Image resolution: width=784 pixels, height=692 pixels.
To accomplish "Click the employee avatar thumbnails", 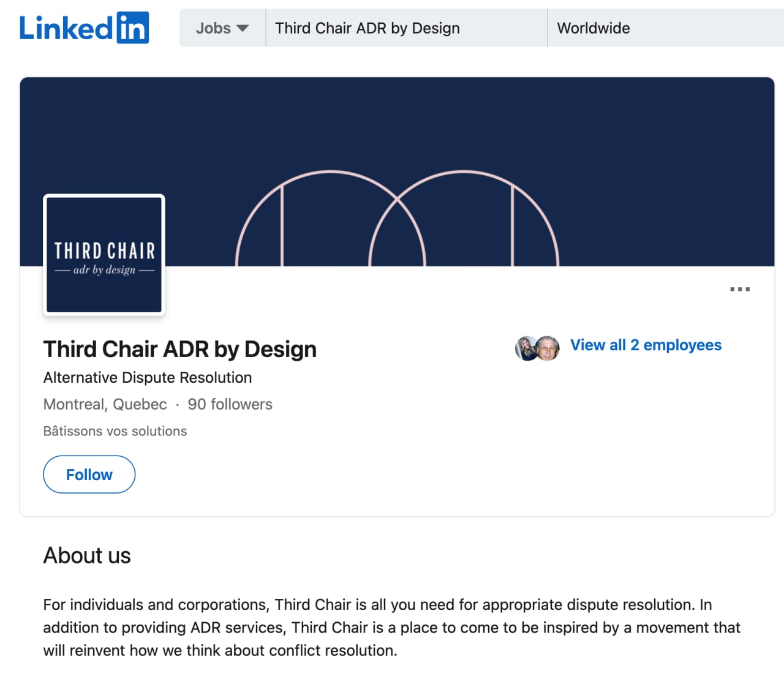I will (537, 348).
